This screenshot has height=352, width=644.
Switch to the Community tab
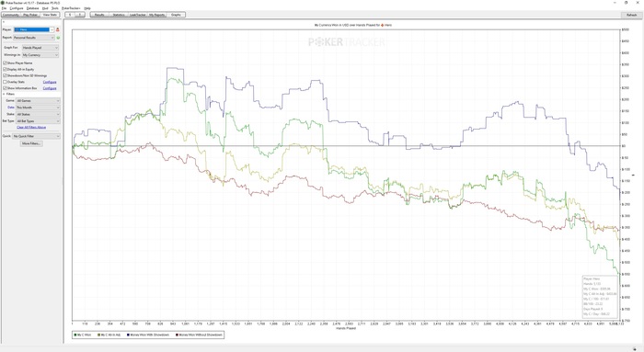point(11,15)
